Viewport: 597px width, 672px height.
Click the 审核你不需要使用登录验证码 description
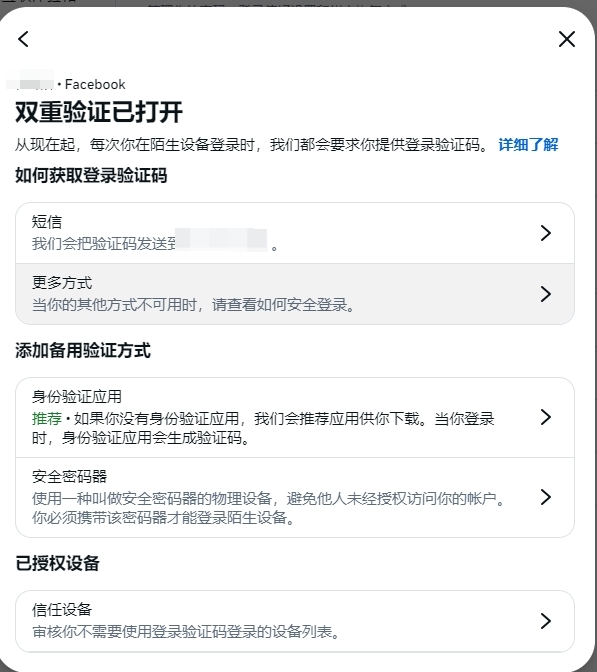click(186, 632)
